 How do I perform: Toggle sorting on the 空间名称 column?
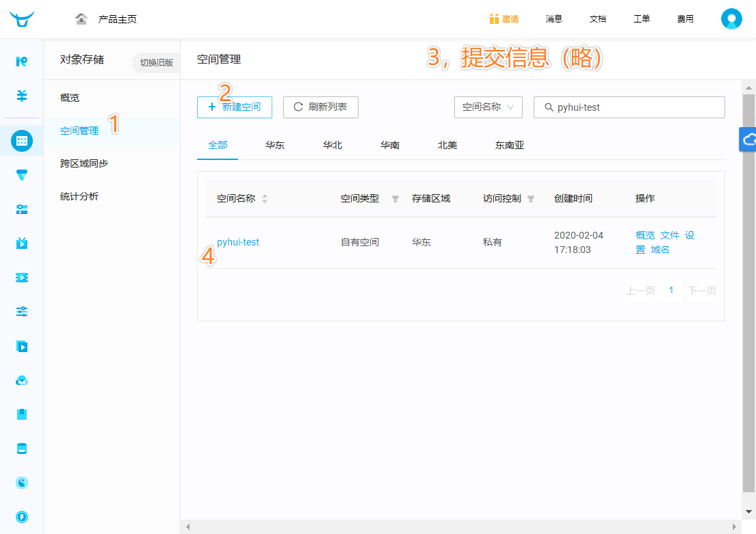point(265,198)
